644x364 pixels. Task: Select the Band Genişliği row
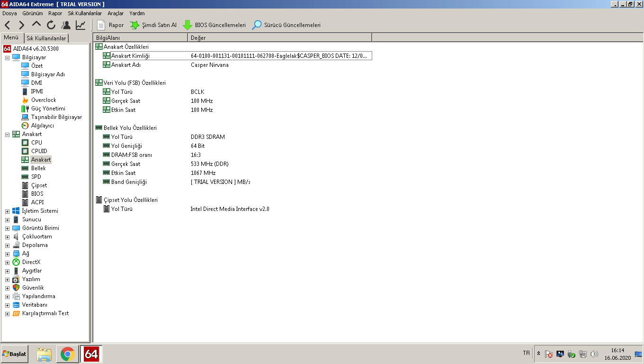coord(237,182)
